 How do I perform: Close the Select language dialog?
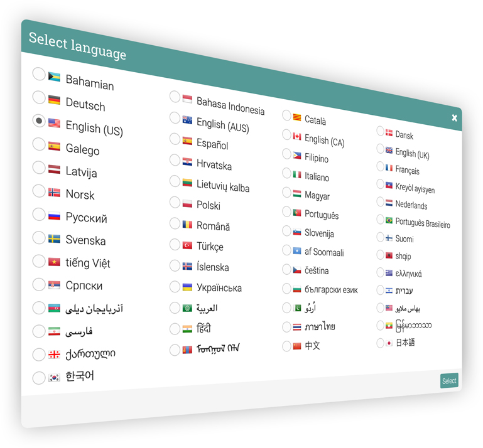tap(454, 118)
